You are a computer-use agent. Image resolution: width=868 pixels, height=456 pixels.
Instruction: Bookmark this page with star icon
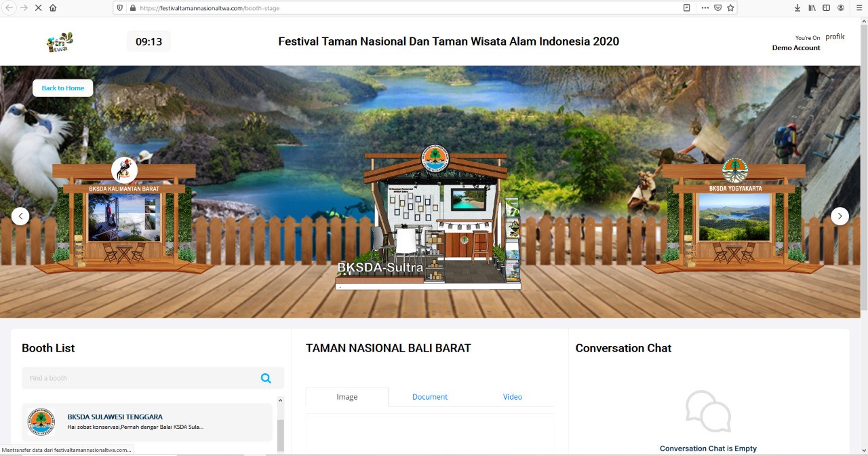[730, 8]
